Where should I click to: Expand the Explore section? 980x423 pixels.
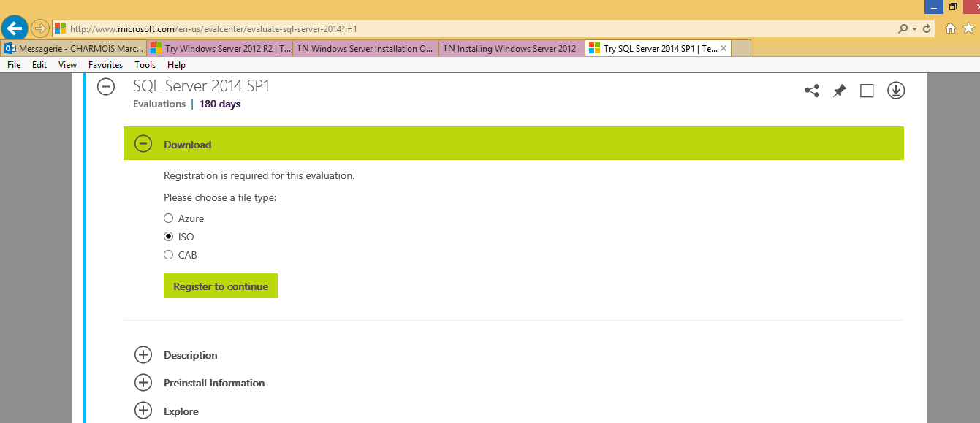point(143,411)
